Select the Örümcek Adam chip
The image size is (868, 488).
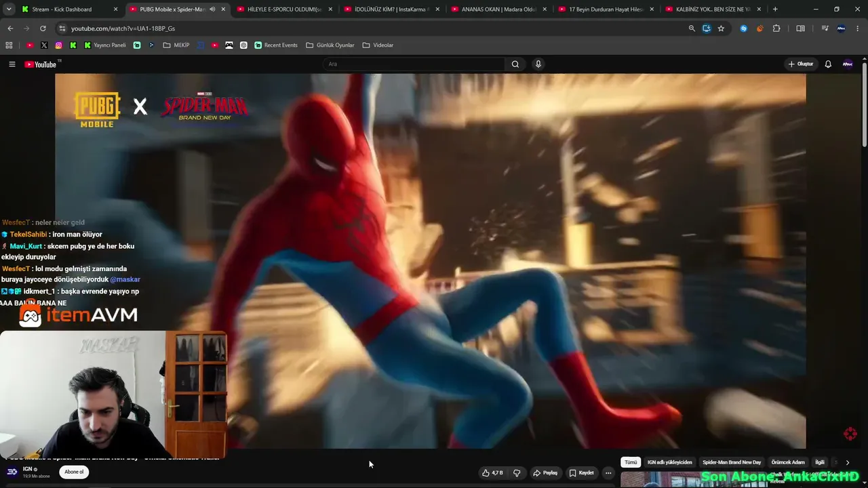pos(788,462)
